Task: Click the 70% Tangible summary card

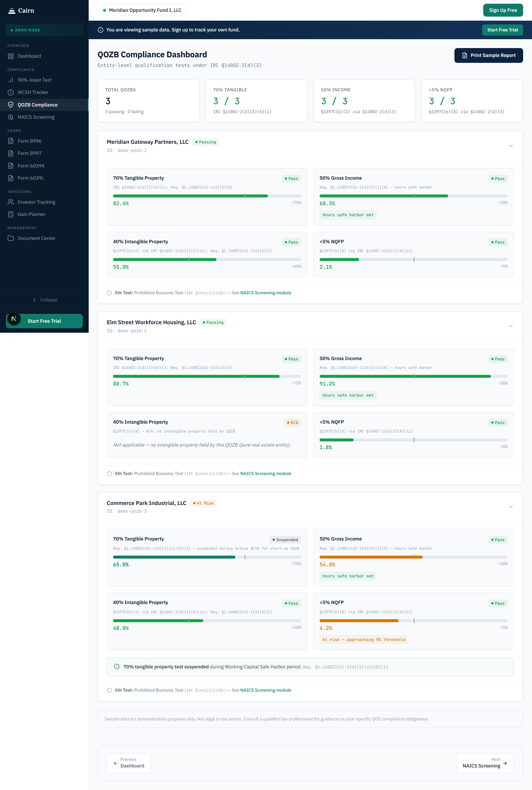Action: point(256,101)
